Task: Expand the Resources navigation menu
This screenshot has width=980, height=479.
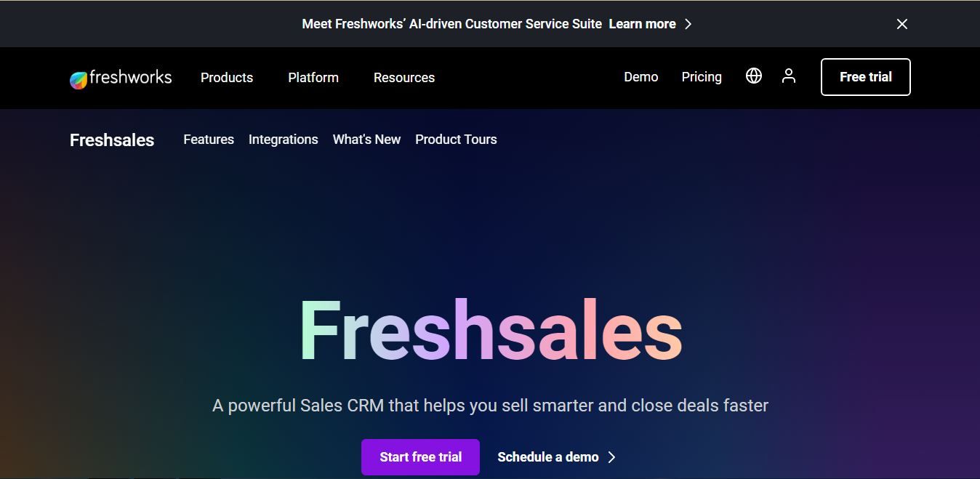Action: point(403,77)
